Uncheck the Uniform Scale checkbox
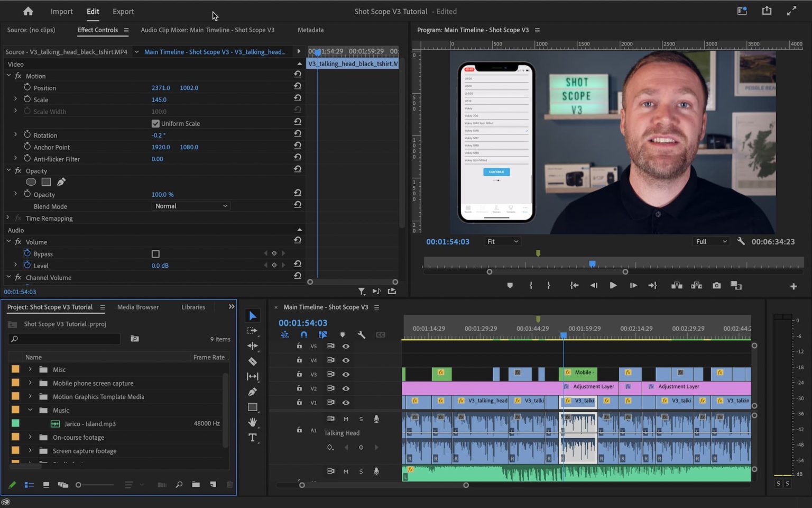Viewport: 812px width, 508px height. (155, 123)
